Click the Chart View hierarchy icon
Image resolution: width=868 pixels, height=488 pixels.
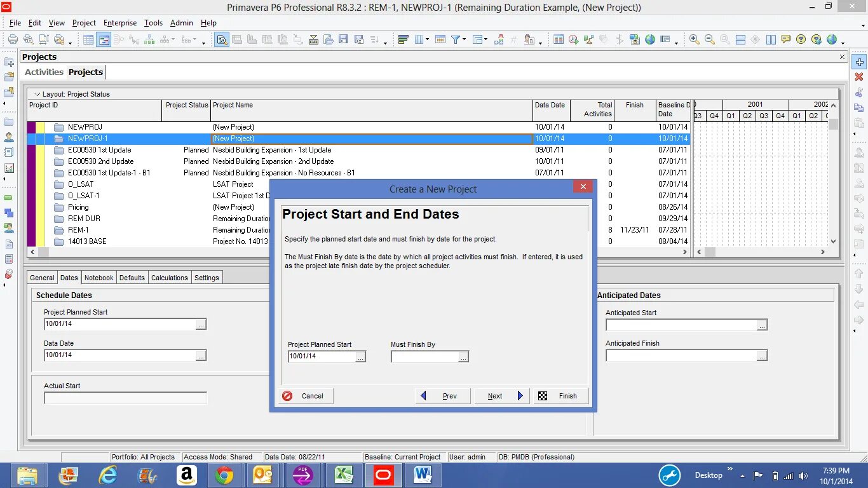[x=149, y=39]
